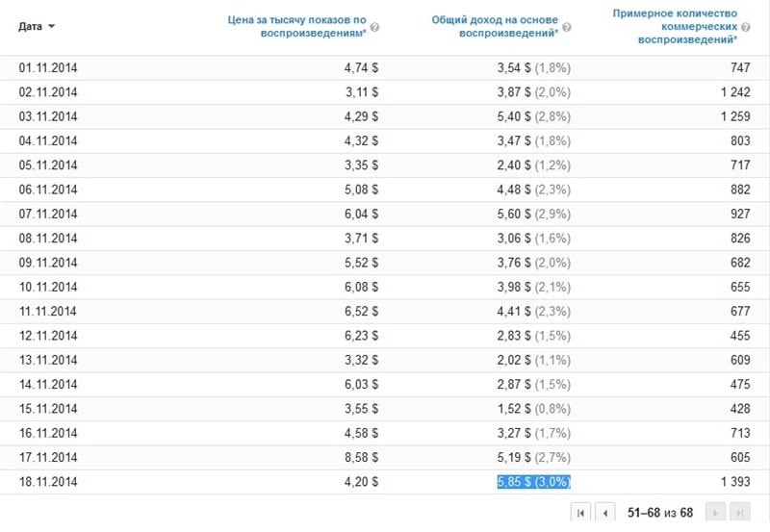Click the 1 393 playback count cell
Image resolution: width=770 pixels, height=532 pixels.
pos(730,482)
